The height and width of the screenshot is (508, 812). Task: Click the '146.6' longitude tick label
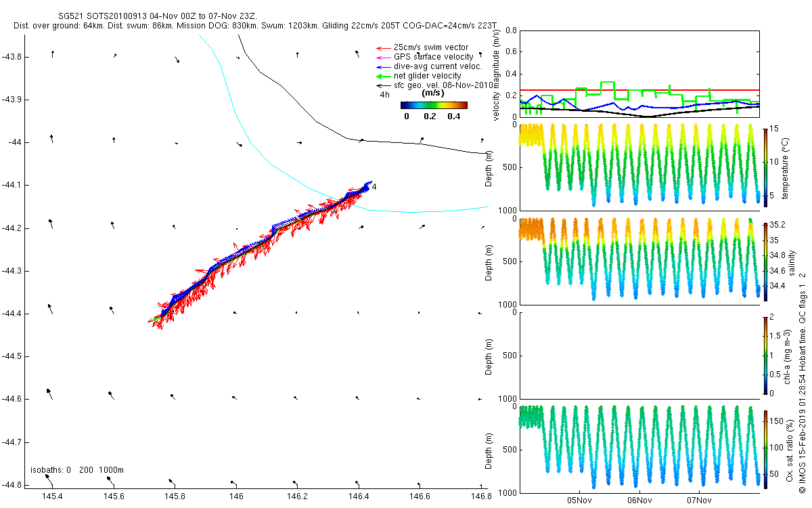420,497
